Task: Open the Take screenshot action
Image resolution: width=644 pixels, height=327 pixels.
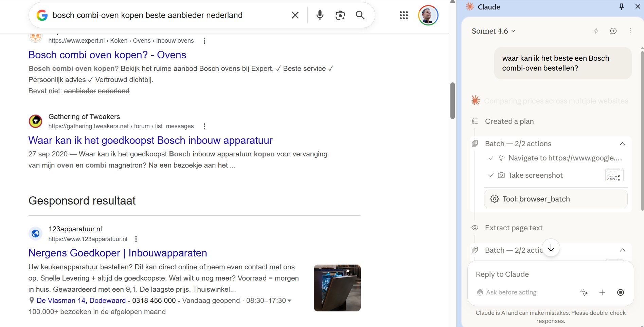Action: [x=535, y=175]
